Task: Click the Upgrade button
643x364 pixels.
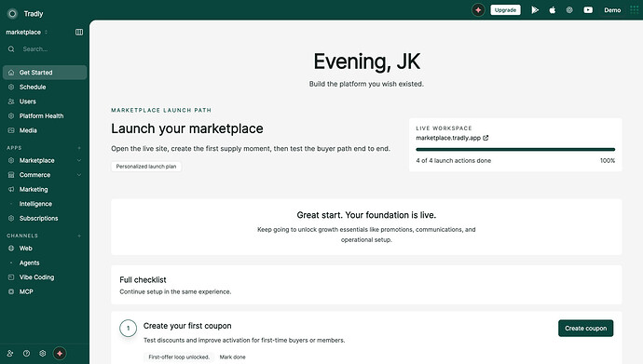Action: 505,10
